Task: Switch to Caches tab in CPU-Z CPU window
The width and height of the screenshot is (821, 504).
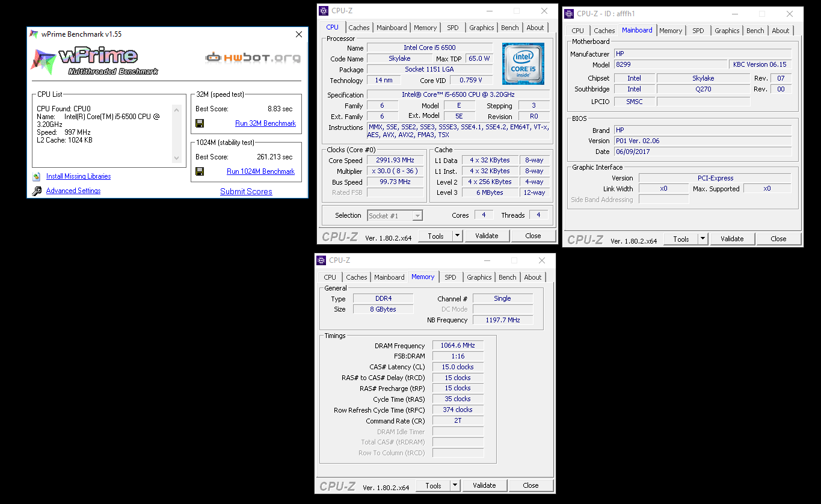Action: (x=359, y=28)
